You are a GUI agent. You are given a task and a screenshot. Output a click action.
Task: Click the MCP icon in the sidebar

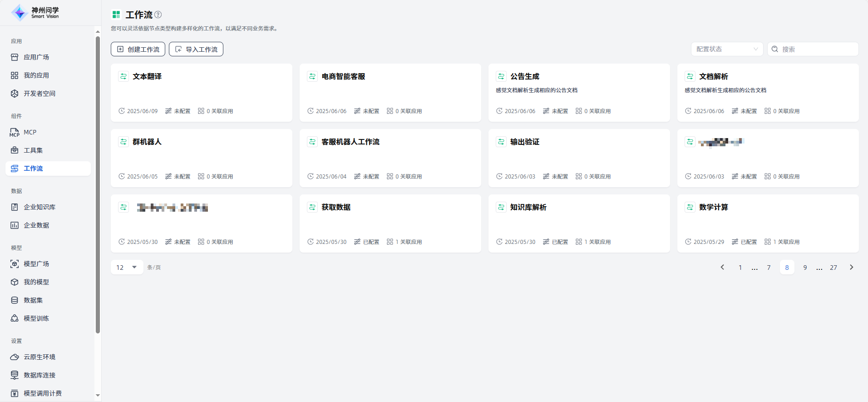pos(15,132)
